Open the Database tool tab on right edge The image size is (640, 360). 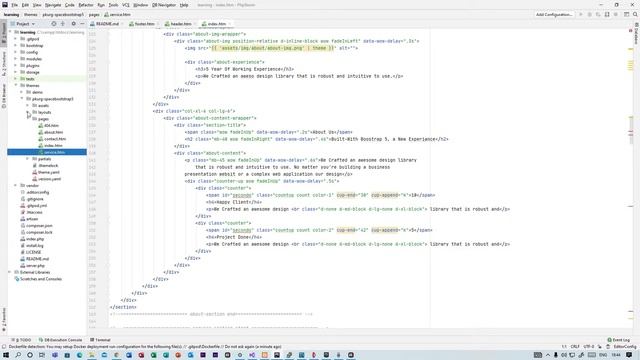coord(636,33)
